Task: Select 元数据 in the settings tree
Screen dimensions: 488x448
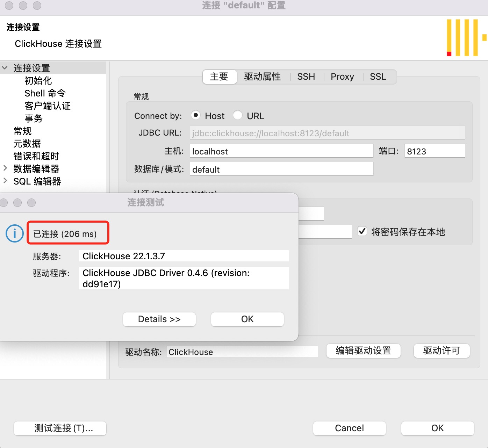Action: tap(27, 144)
